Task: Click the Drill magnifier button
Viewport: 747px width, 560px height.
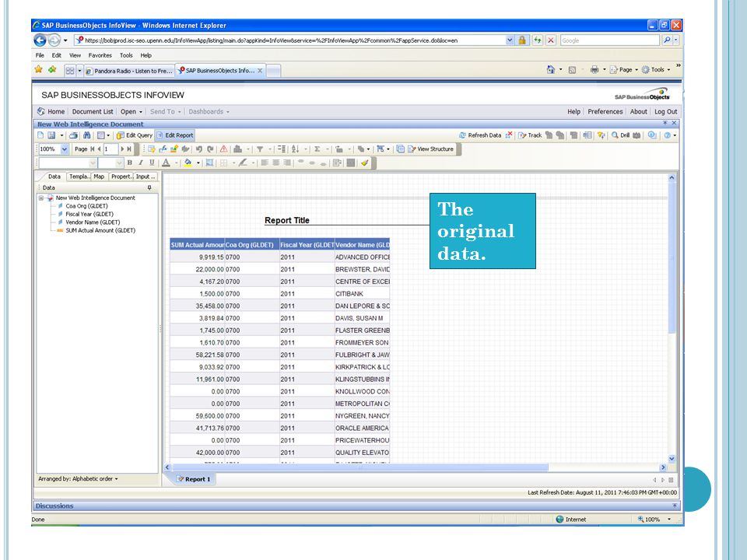Action: click(x=621, y=135)
